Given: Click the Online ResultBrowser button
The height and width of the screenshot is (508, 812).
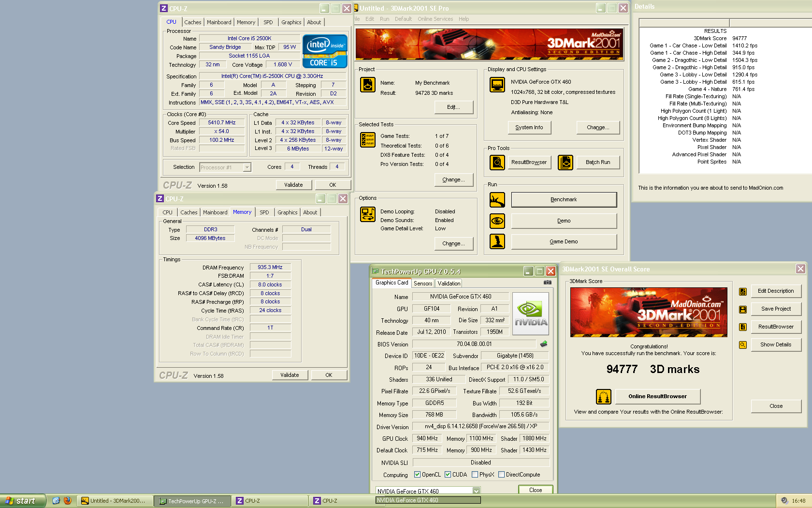Looking at the screenshot, I should (x=657, y=397).
